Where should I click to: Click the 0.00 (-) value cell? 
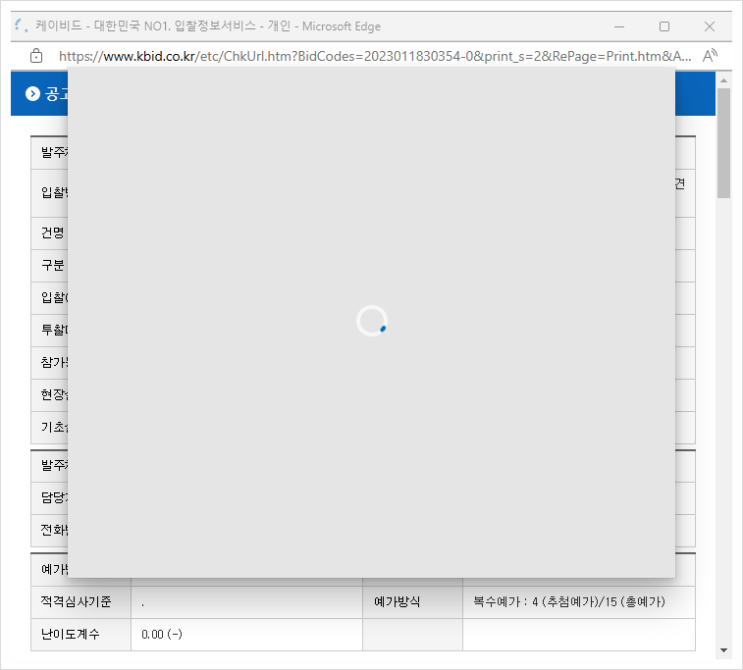(247, 634)
